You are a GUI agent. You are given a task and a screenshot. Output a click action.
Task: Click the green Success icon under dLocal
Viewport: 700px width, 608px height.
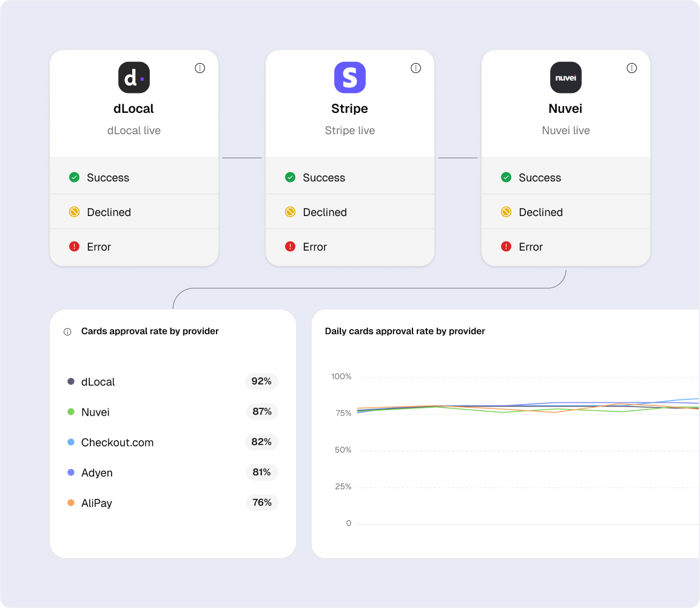click(74, 177)
